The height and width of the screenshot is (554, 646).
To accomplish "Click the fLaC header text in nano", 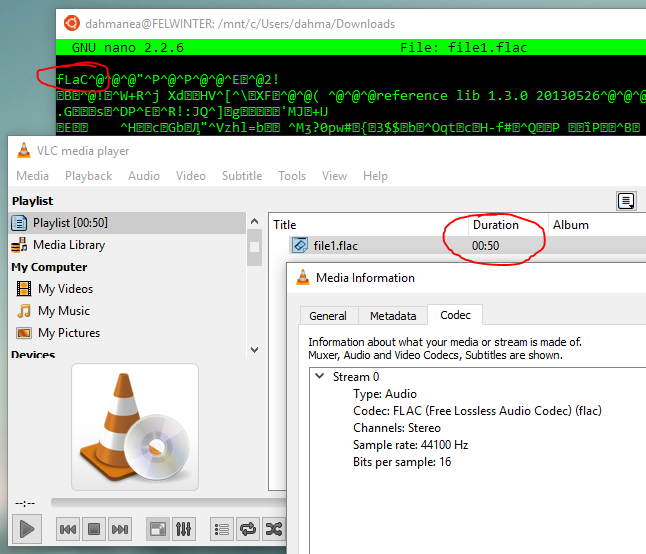I will pyautogui.click(x=72, y=79).
